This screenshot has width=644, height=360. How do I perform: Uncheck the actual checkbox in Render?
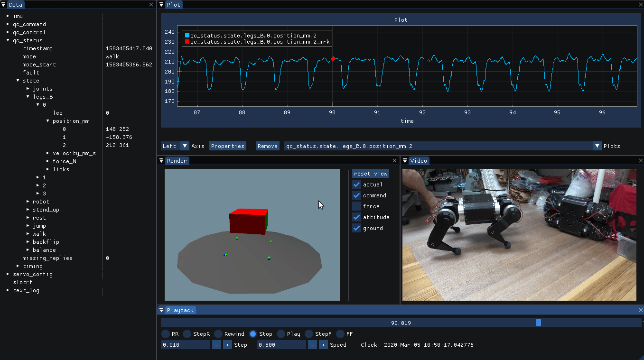pos(357,185)
